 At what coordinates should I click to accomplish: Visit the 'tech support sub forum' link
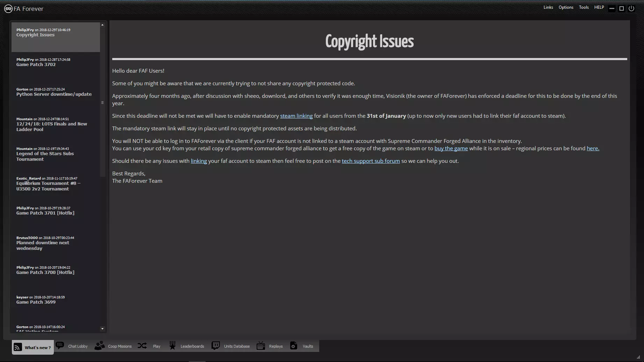point(371,161)
